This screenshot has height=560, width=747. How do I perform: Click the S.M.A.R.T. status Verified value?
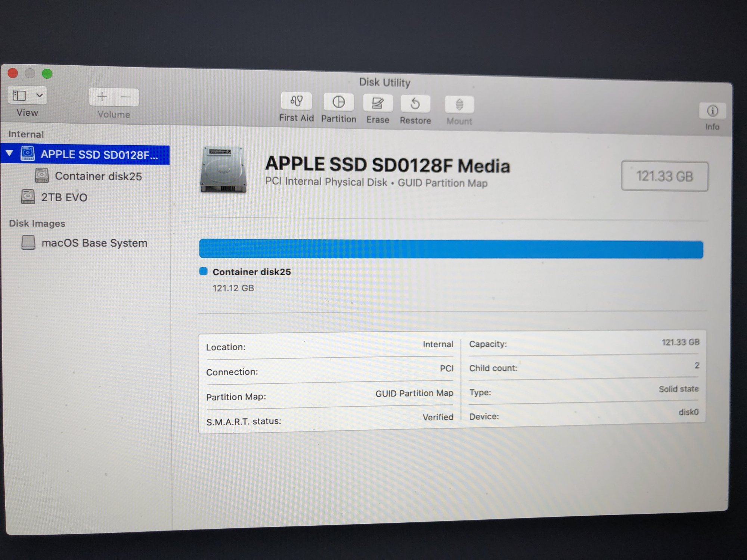point(438,417)
